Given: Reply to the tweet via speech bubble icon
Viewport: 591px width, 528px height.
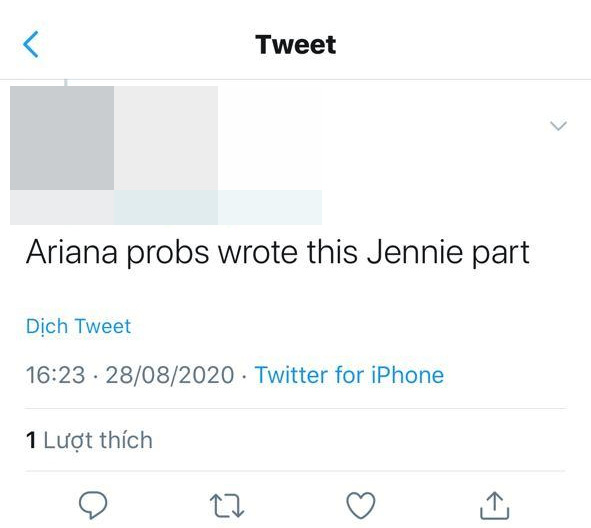Looking at the screenshot, I should (x=93, y=505).
